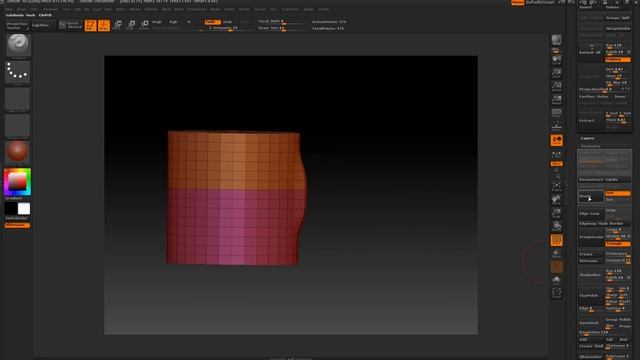Click the Frame mesh icon on right shelf
This screenshot has height=360, width=640.
[556, 187]
